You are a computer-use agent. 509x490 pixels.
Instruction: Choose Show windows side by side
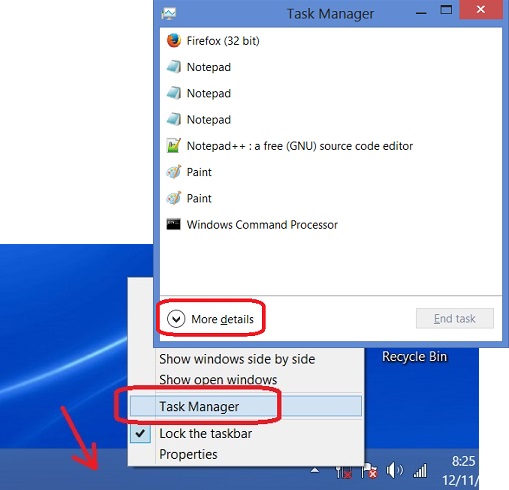pyautogui.click(x=237, y=359)
